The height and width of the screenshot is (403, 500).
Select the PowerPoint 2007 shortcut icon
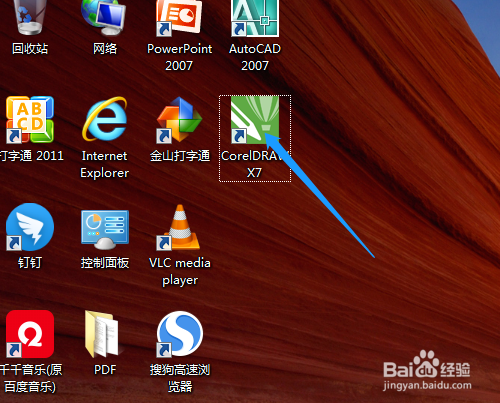pyautogui.click(x=179, y=18)
